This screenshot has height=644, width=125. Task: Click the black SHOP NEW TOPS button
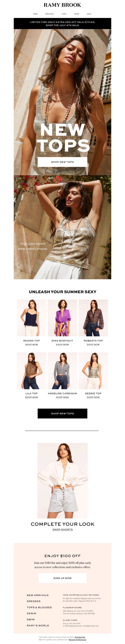click(62, 413)
